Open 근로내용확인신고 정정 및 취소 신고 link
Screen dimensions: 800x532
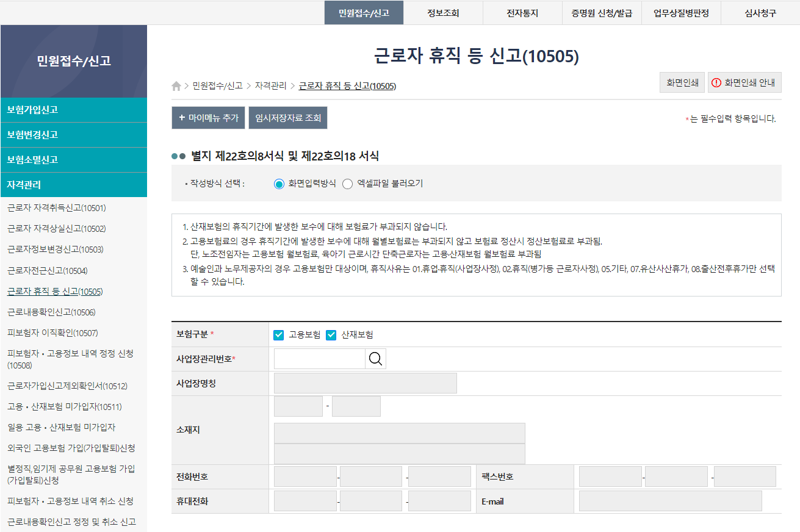[x=71, y=522]
